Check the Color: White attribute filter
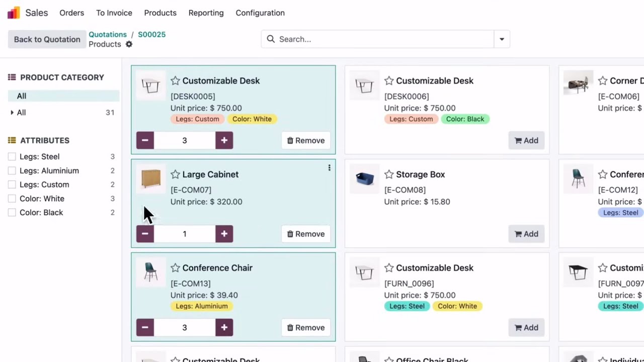 (x=12, y=199)
